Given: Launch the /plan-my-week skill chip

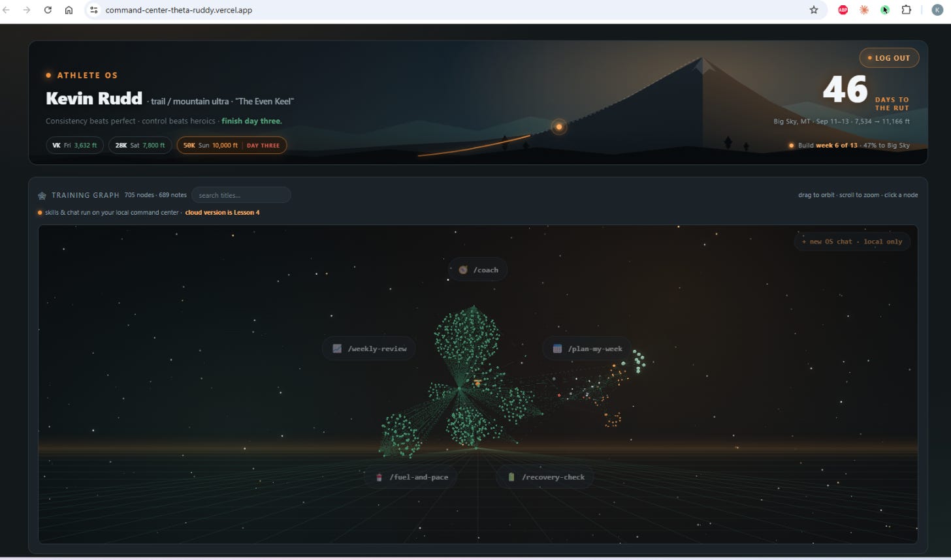Looking at the screenshot, I should click(x=587, y=349).
